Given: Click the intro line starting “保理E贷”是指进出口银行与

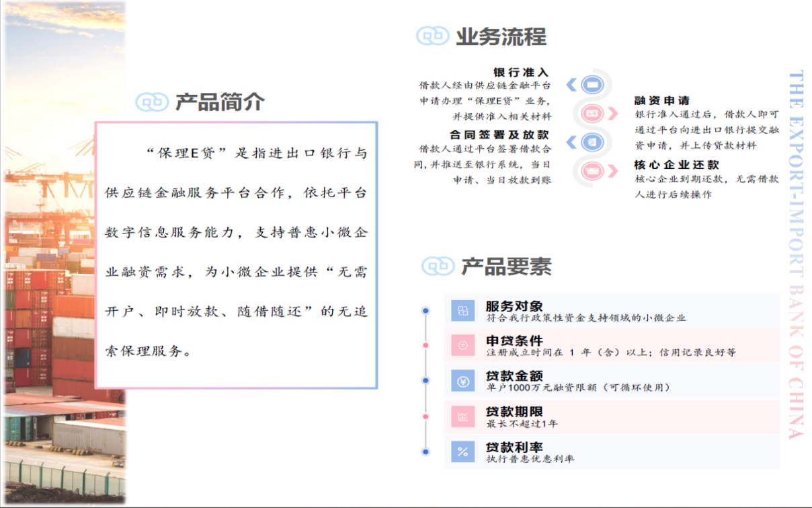Looking at the screenshot, I should [x=256, y=153].
